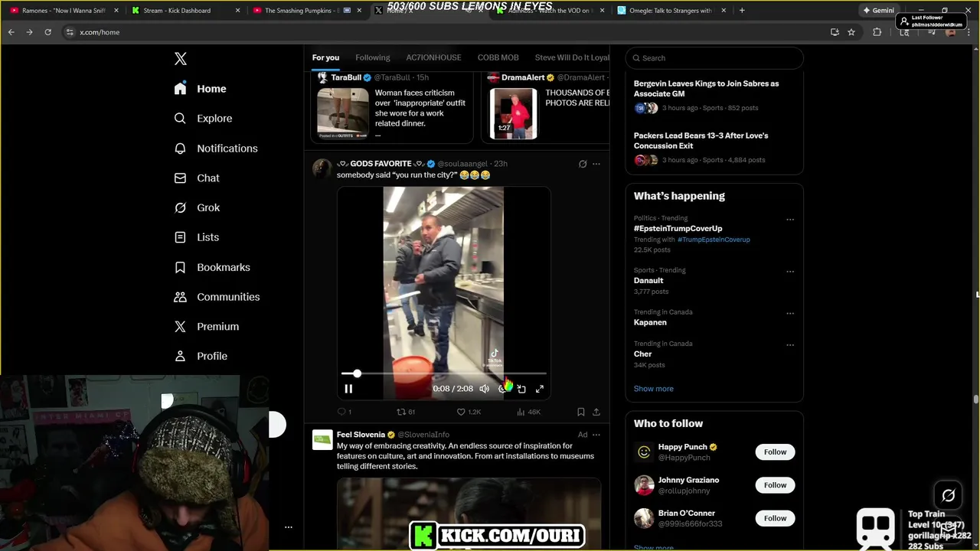
Task: Go back in browser history
Action: pos(11,32)
